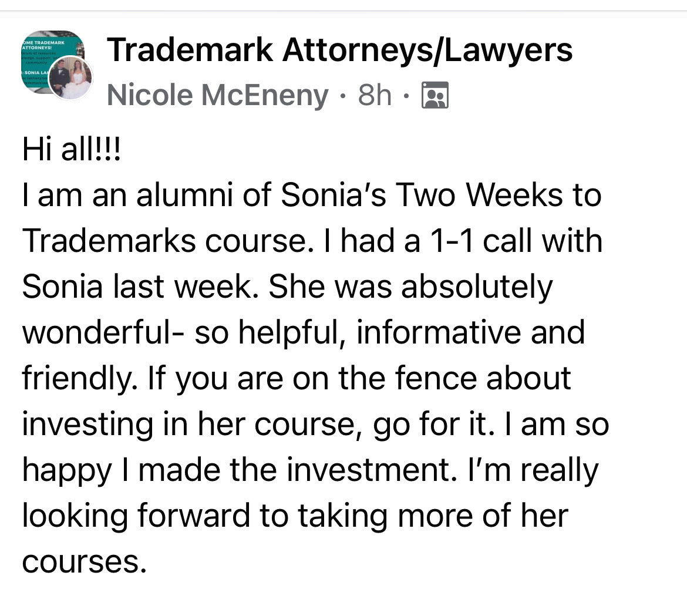The image size is (687, 616).
Task: Click the audience indicator beside the timestamp
Action: coord(436,95)
